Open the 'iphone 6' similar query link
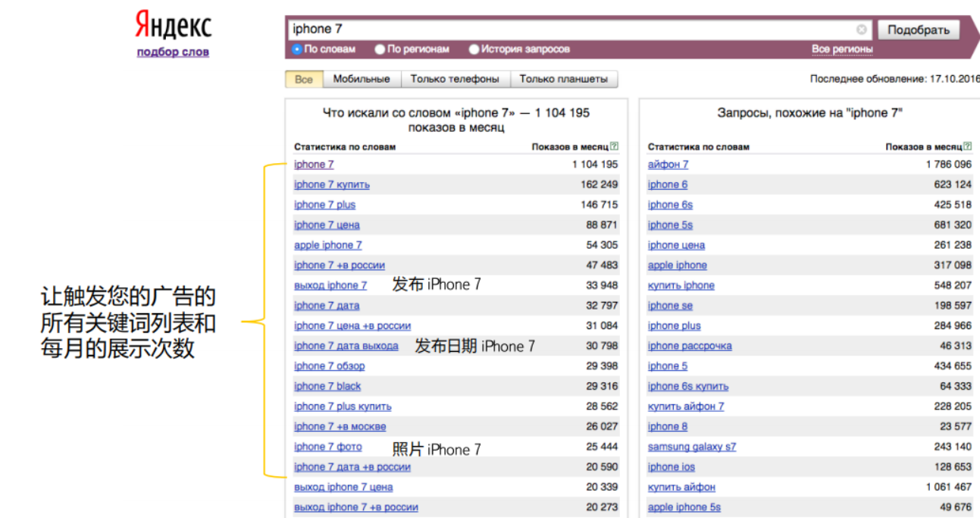 point(668,184)
